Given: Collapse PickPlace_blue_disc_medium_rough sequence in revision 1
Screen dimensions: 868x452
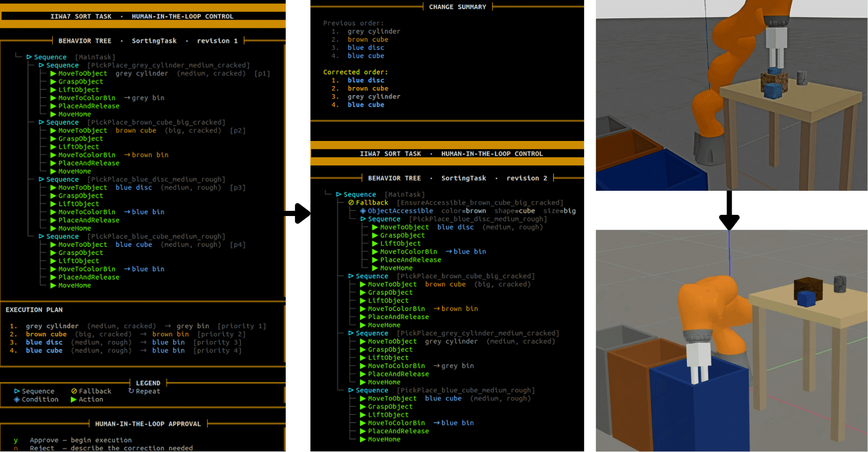Looking at the screenshot, I should 41,179.
